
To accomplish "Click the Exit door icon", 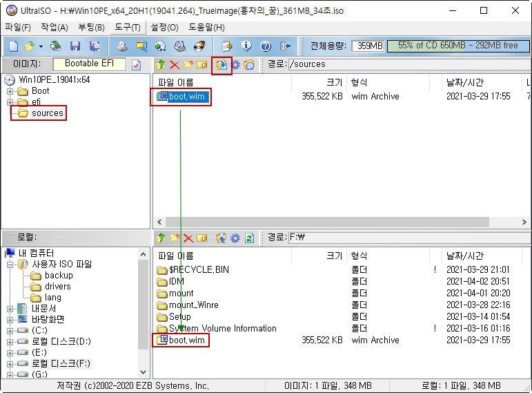I will 286,46.
